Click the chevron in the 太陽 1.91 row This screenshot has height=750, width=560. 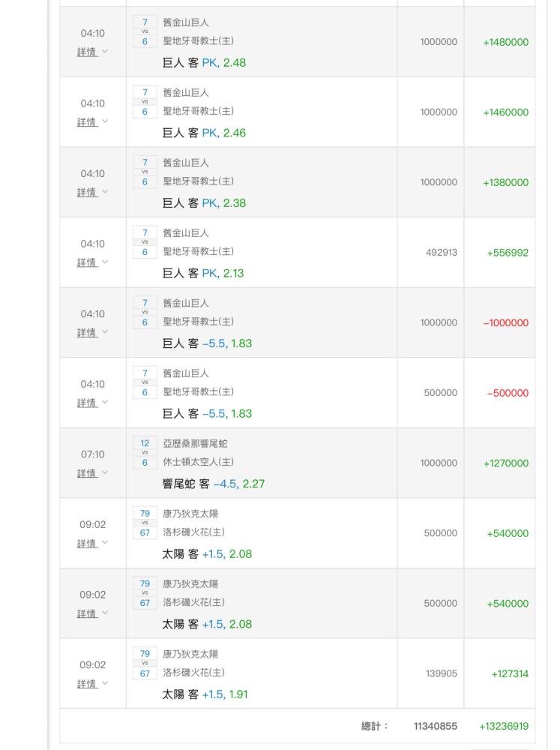104,683
